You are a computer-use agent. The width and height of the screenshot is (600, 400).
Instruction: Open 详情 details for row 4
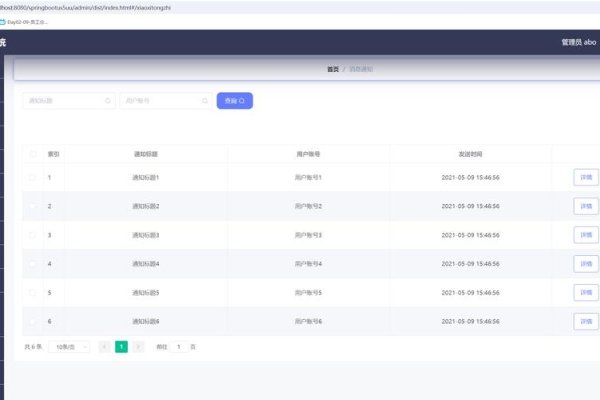point(586,264)
